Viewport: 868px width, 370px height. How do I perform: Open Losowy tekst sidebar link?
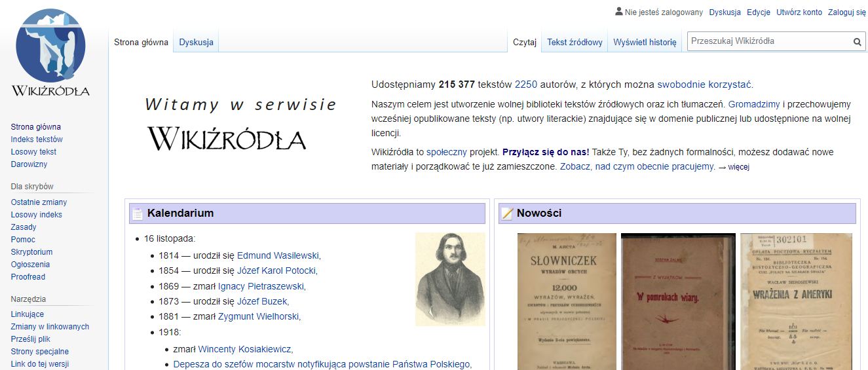pos(33,152)
